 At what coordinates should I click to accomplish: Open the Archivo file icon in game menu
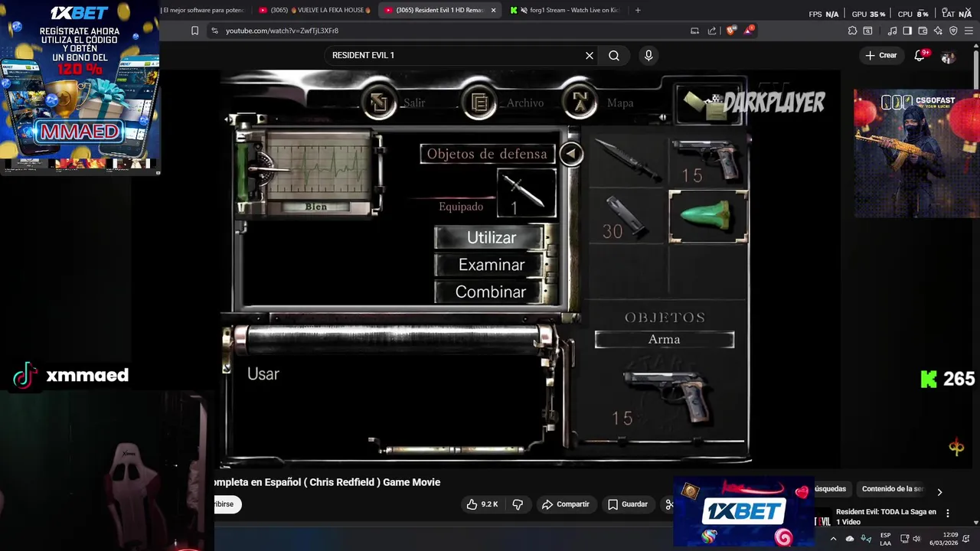[480, 103]
